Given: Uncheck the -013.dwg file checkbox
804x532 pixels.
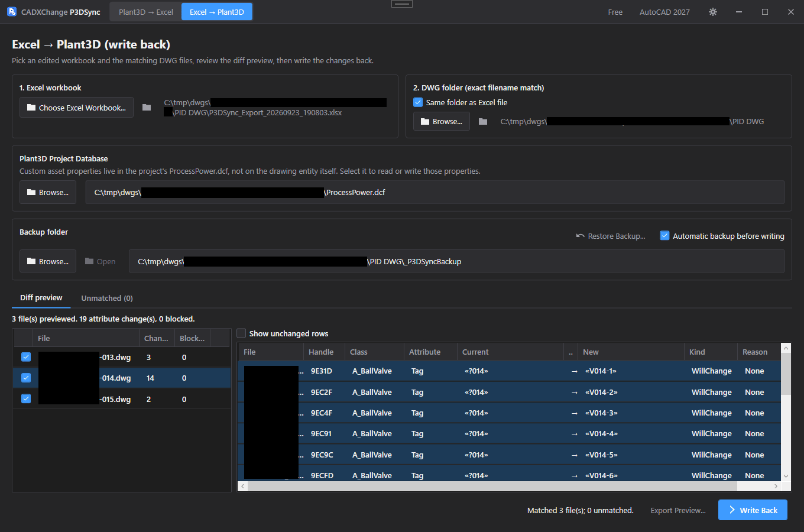Looking at the screenshot, I should [26, 357].
